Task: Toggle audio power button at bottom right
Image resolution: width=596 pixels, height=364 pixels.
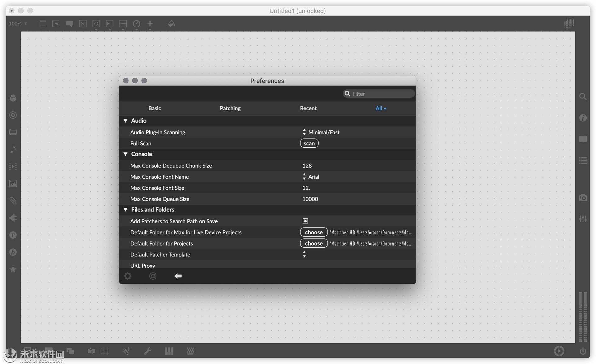Action: pos(583,351)
